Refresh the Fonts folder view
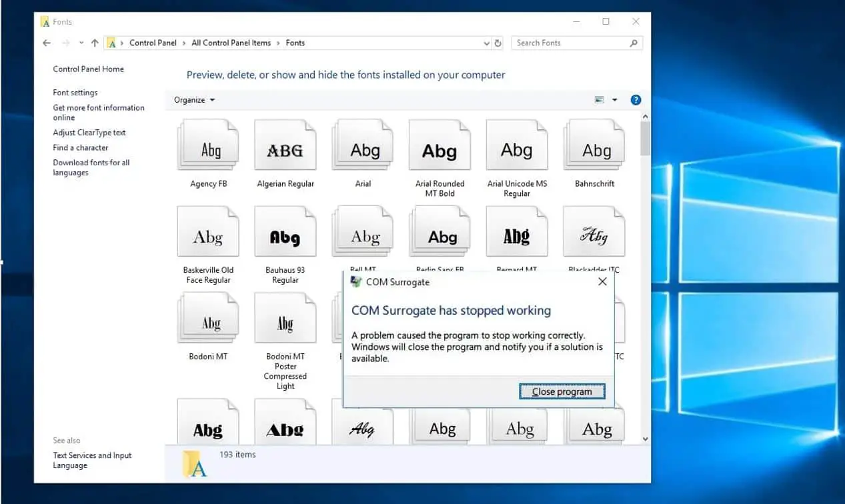Viewport: 845px width, 504px height. tap(498, 43)
